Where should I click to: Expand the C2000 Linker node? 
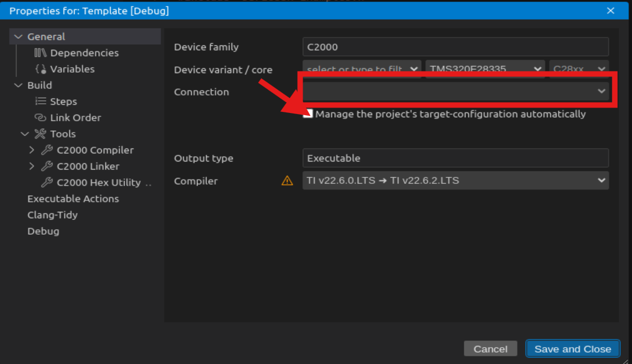32,166
